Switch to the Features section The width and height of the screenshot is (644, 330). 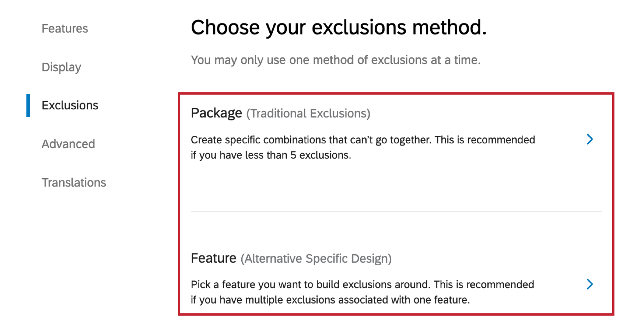coord(65,28)
